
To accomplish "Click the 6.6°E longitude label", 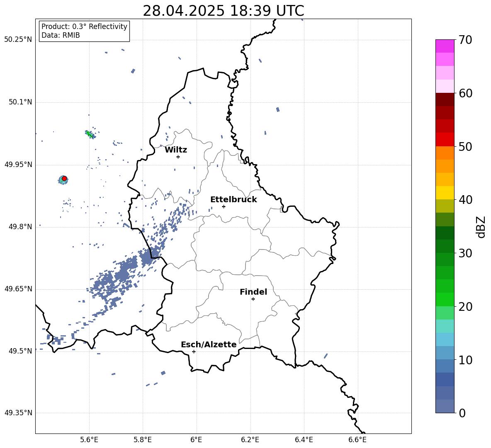I will click(x=357, y=440).
